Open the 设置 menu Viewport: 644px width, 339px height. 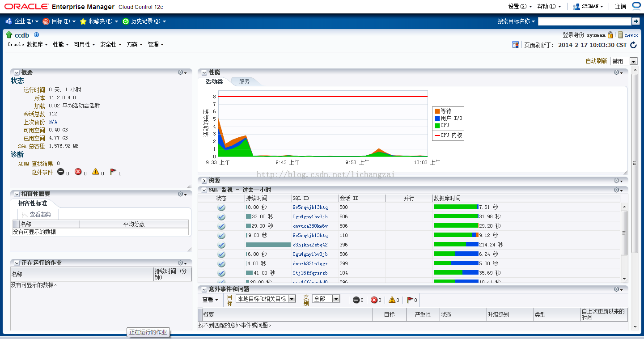tap(520, 6)
